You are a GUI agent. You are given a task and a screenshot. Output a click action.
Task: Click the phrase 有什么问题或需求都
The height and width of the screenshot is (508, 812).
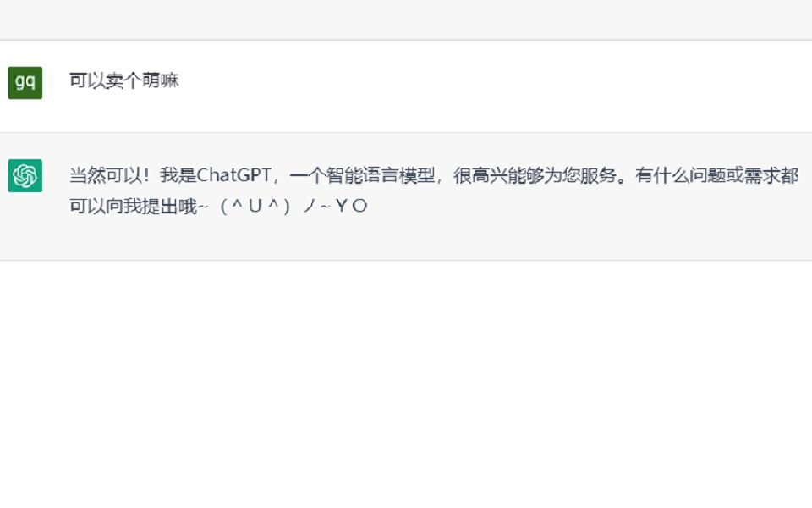[x=716, y=175]
